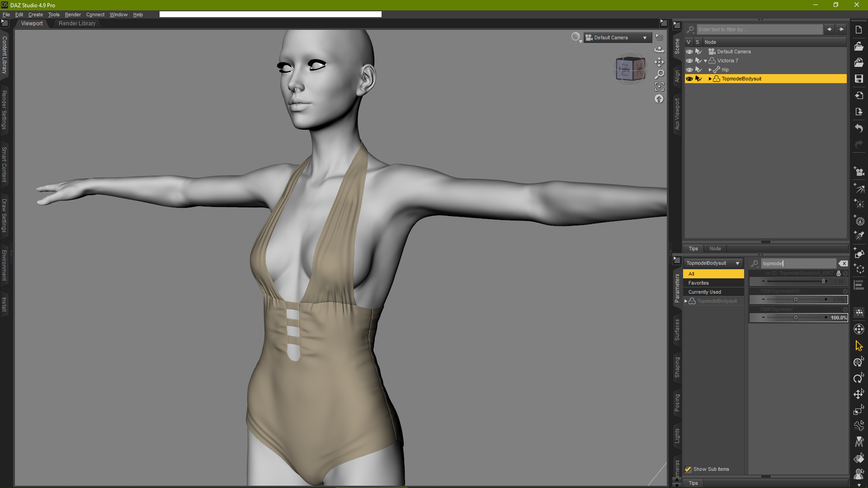Click the Undo icon
Screen dimensions: 868x488
859,129
